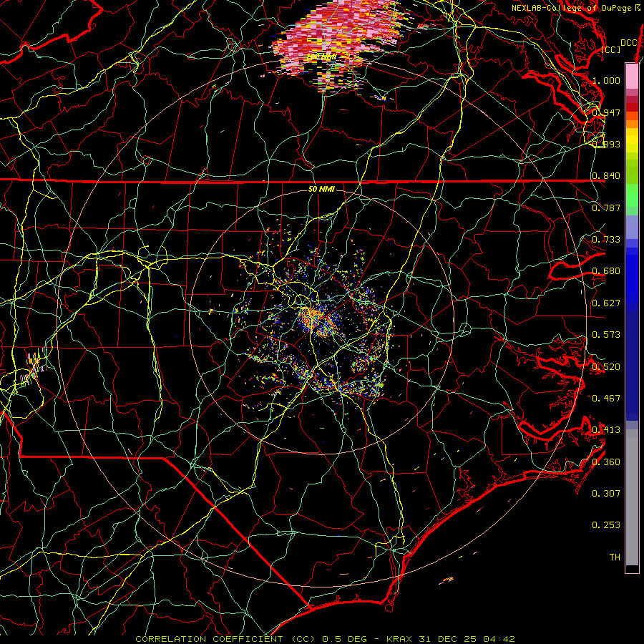Select the 0.253 scale value
644x644 pixels.
606,525
